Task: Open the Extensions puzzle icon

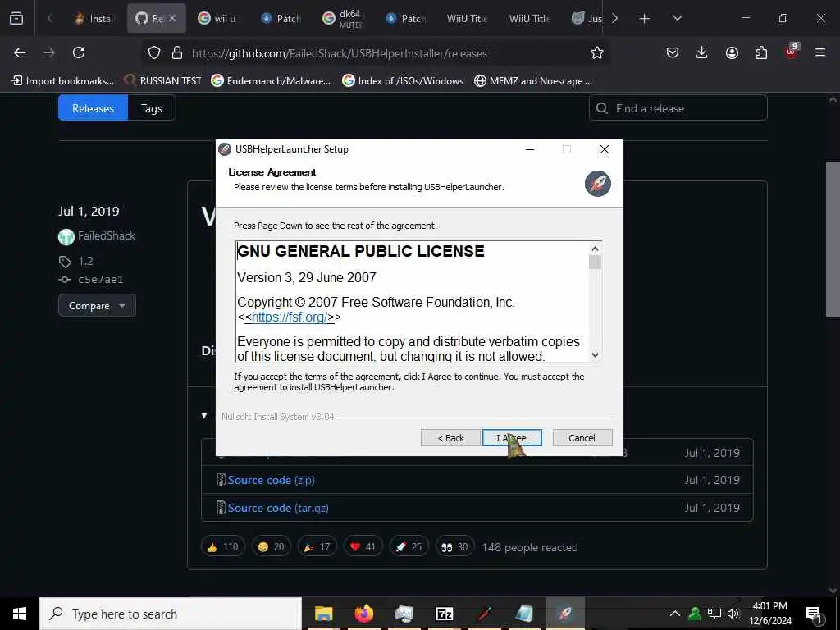Action: pyautogui.click(x=761, y=52)
